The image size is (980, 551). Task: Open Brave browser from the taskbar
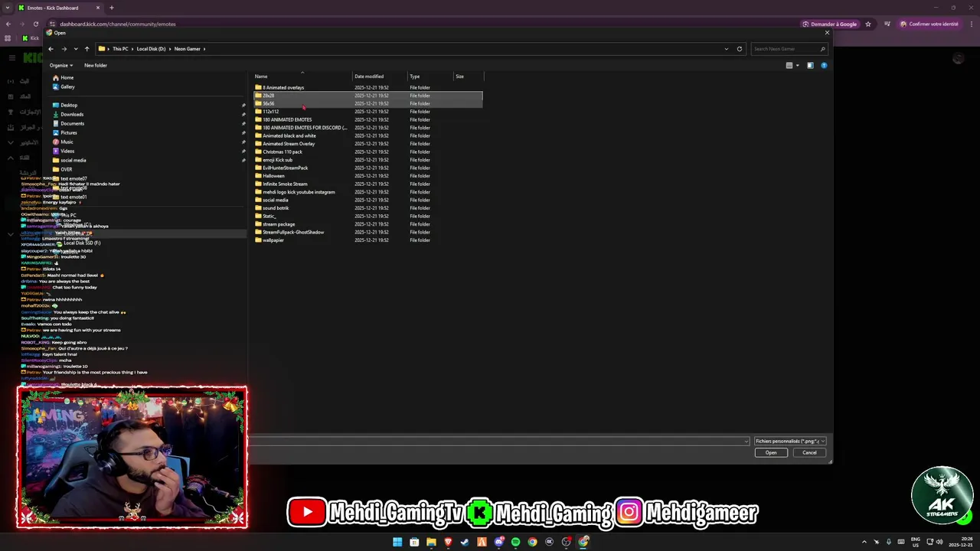(448, 542)
